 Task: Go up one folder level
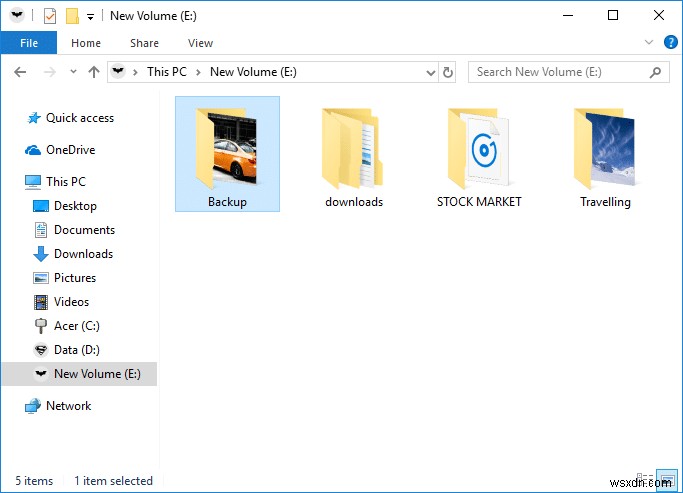[94, 72]
